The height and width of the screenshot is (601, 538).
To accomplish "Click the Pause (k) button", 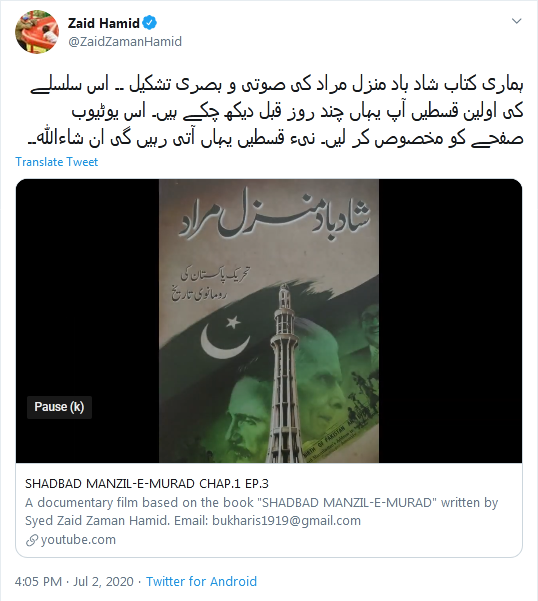I will click(x=59, y=407).
